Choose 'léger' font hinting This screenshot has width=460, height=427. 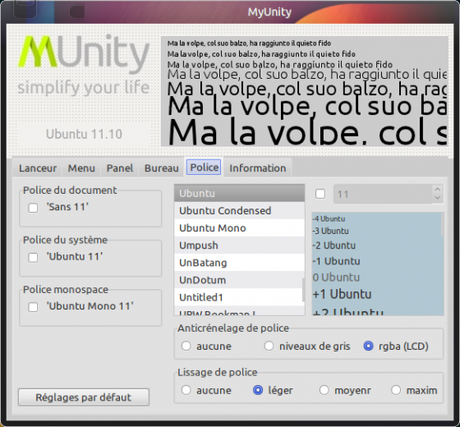[x=258, y=390]
